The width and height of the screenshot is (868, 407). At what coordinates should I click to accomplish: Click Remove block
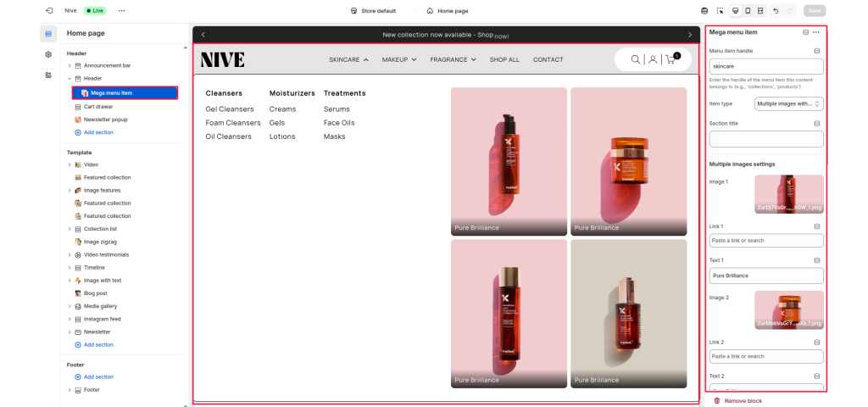(743, 400)
